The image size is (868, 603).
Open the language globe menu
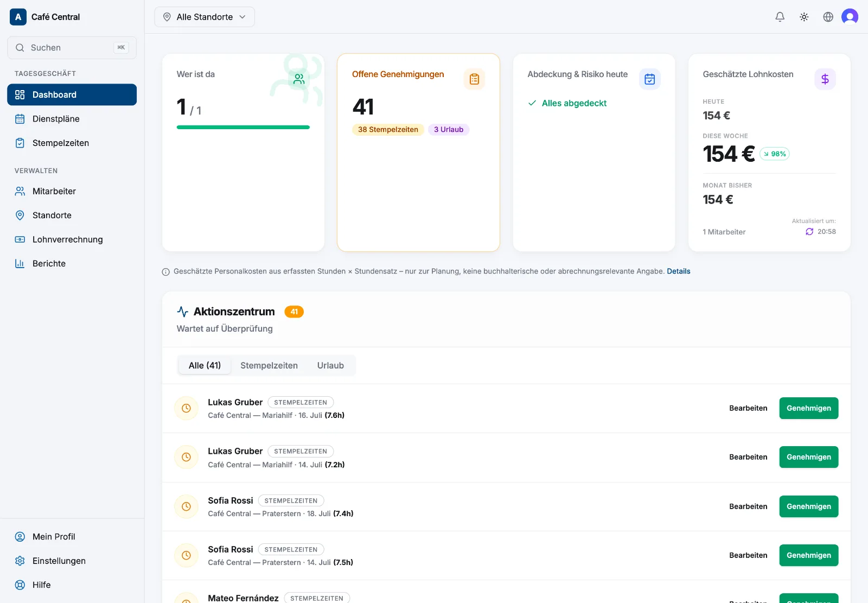[828, 17]
